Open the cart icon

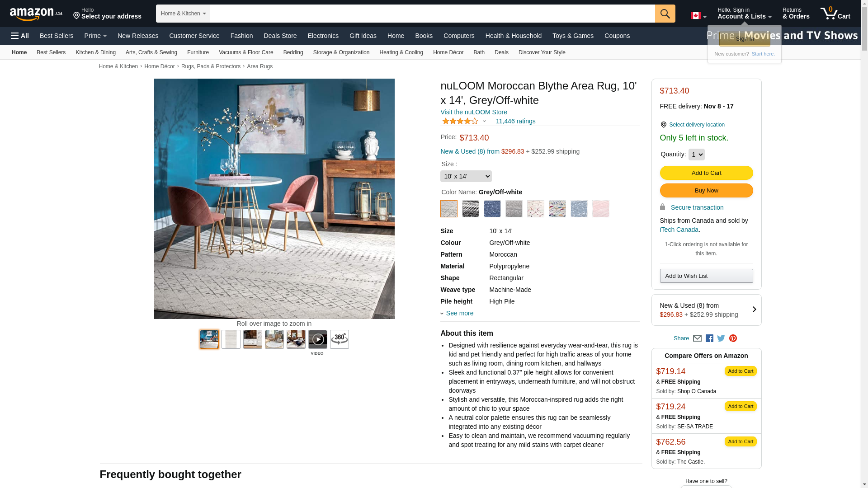[835, 13]
